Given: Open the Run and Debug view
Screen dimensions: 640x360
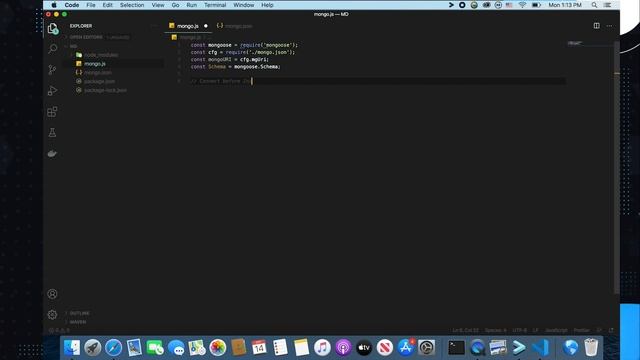Looking at the screenshot, I should click(x=52, y=91).
